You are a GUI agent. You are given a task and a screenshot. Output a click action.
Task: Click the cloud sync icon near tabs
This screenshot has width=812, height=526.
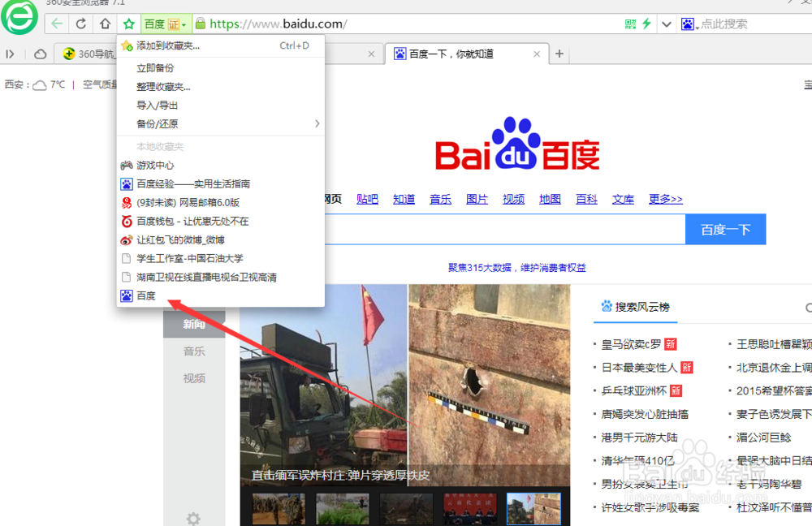tap(40, 54)
